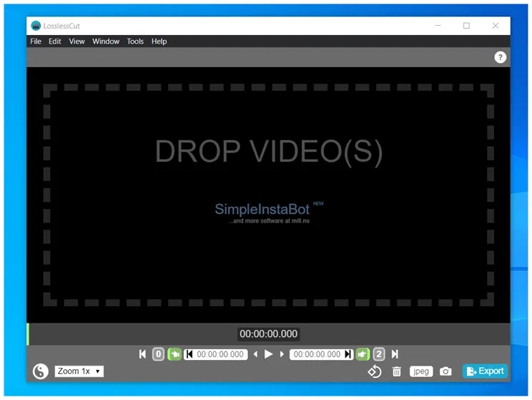Capture frame with camera icon
Screen dimensions: 532x400
click(445, 371)
